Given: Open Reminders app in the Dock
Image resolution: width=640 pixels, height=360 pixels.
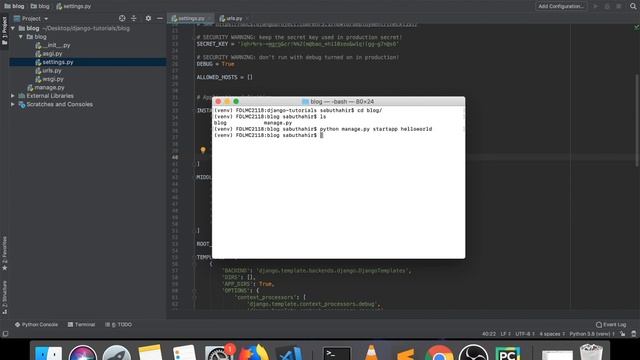Looking at the screenshot, I should 184,353.
